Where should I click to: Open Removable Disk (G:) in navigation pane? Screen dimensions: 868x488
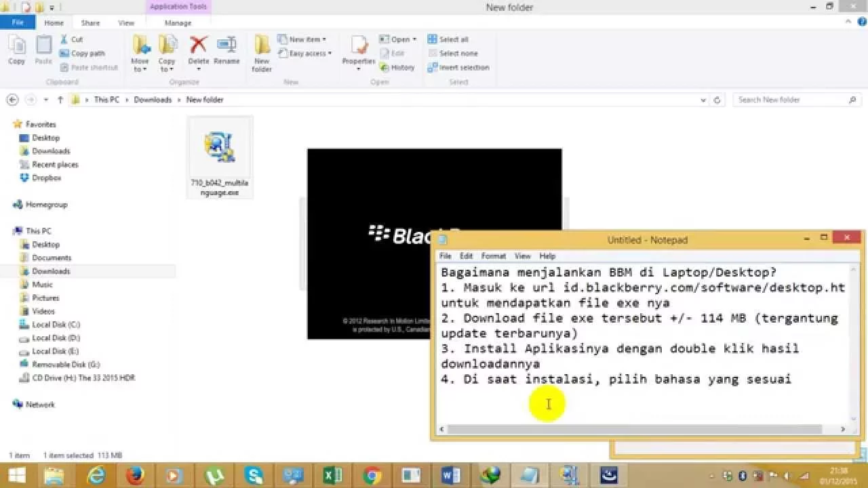click(x=66, y=365)
